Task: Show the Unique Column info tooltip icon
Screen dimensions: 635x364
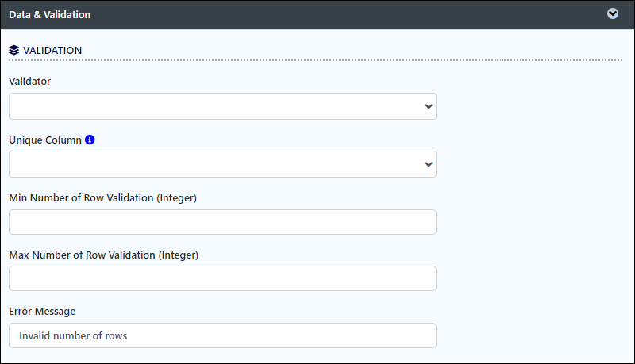Action: pyautogui.click(x=90, y=140)
